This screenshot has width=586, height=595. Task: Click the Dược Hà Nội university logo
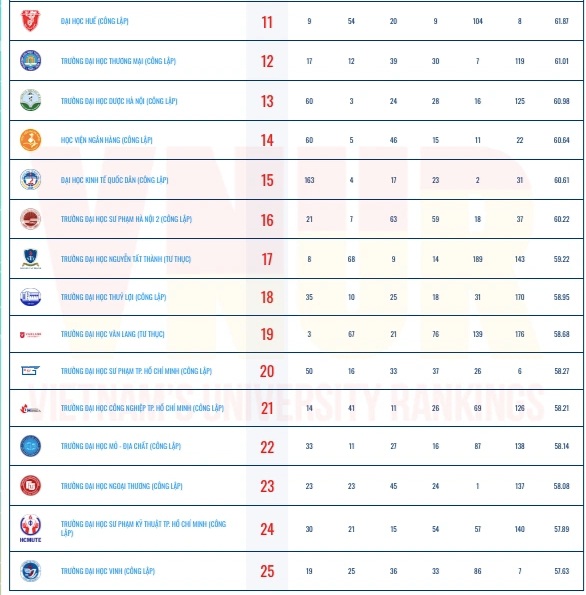(x=30, y=100)
